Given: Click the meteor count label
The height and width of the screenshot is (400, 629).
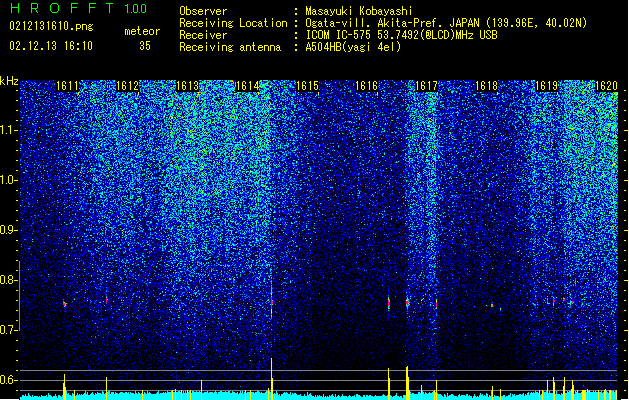Looking at the screenshot, I should (x=142, y=31).
